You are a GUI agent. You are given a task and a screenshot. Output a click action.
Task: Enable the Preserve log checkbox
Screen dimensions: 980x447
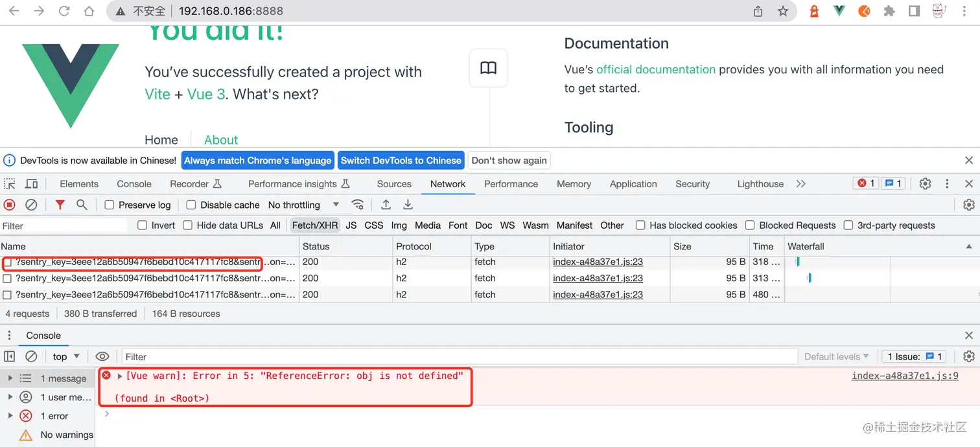pyautogui.click(x=109, y=204)
